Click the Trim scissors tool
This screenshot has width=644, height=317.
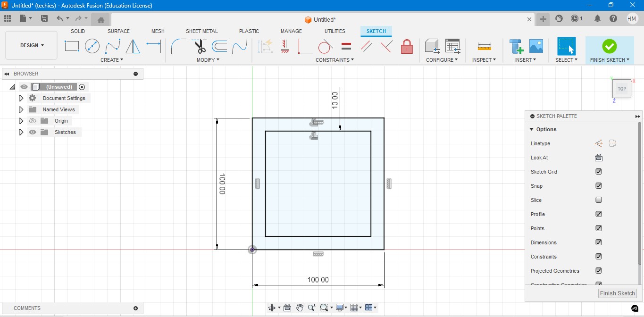coord(200,46)
